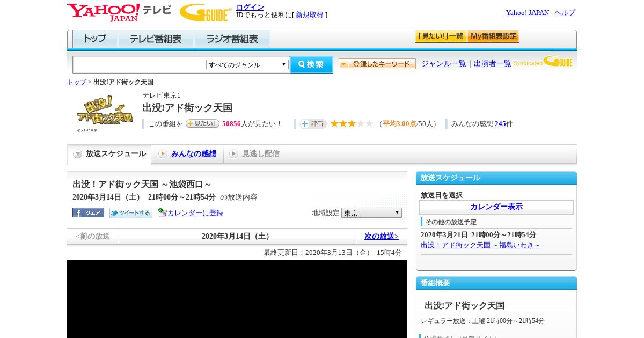Screen dimensions: 644x338
Task: Open the ヘルプ link
Action: (565, 13)
